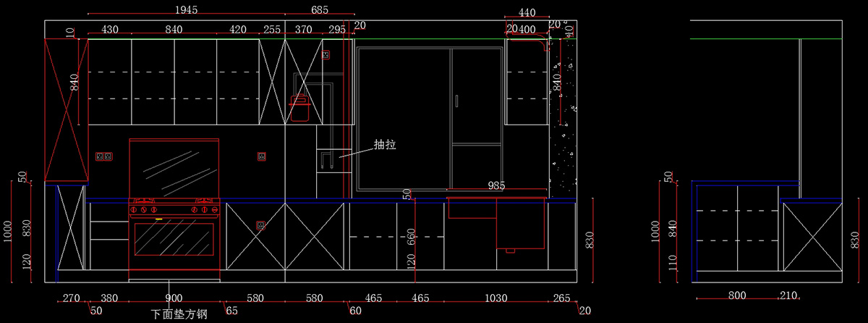Image resolution: width=868 pixels, height=323 pixels.
Task: Click the 685 top dimension label
Action: (320, 9)
